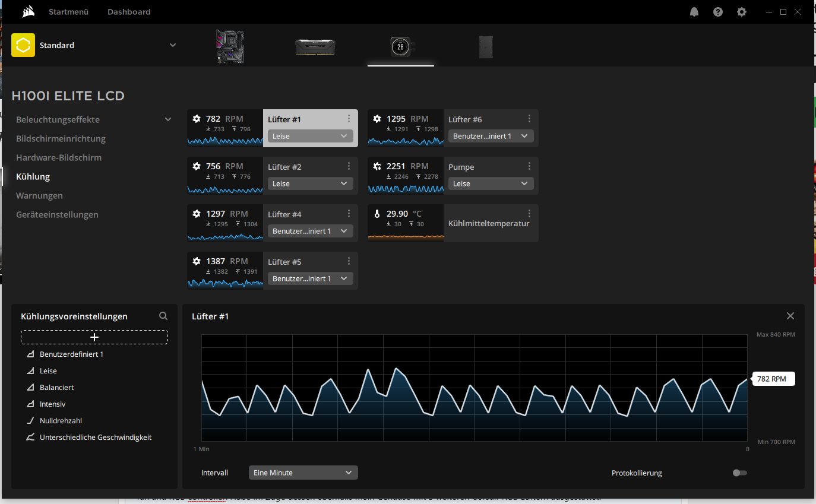Open the Intervall Eine Minute dropdown
This screenshot has width=816, height=504.
[303, 473]
